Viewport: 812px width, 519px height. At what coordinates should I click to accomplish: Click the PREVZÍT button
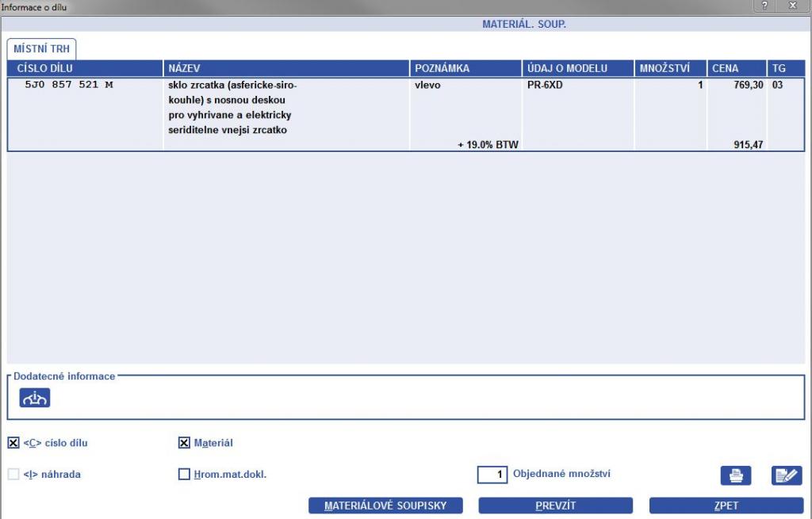point(556,506)
